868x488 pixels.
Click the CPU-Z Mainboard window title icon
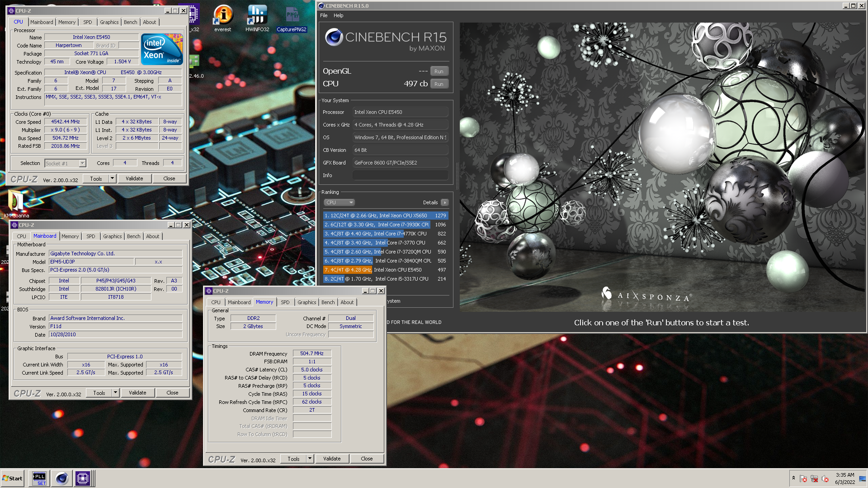coord(14,225)
